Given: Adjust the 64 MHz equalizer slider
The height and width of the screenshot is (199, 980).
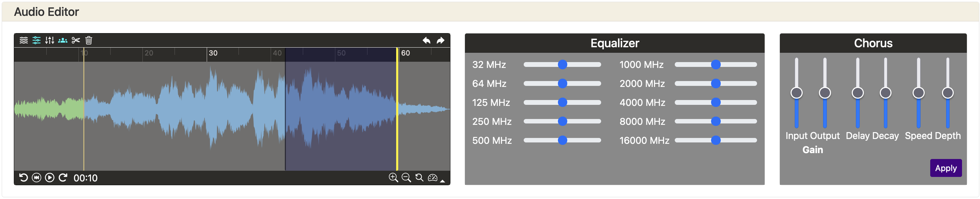Looking at the screenshot, I should [562, 83].
